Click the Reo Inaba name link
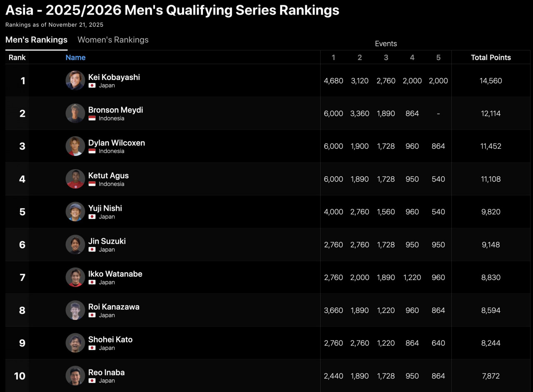The height and width of the screenshot is (392, 533). tap(106, 372)
